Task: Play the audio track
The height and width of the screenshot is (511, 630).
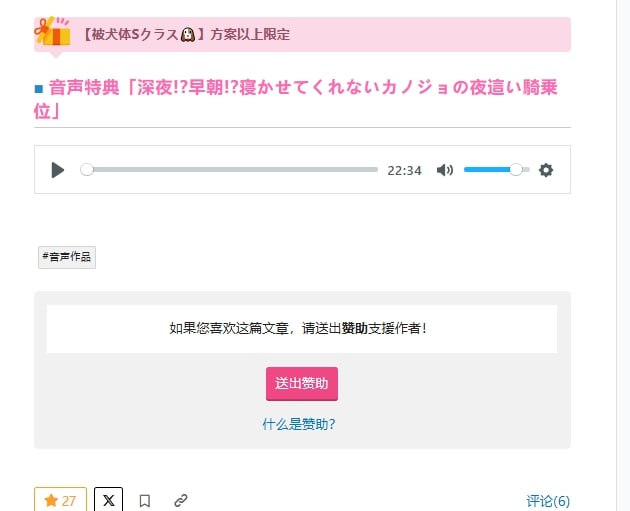Action: (57, 170)
